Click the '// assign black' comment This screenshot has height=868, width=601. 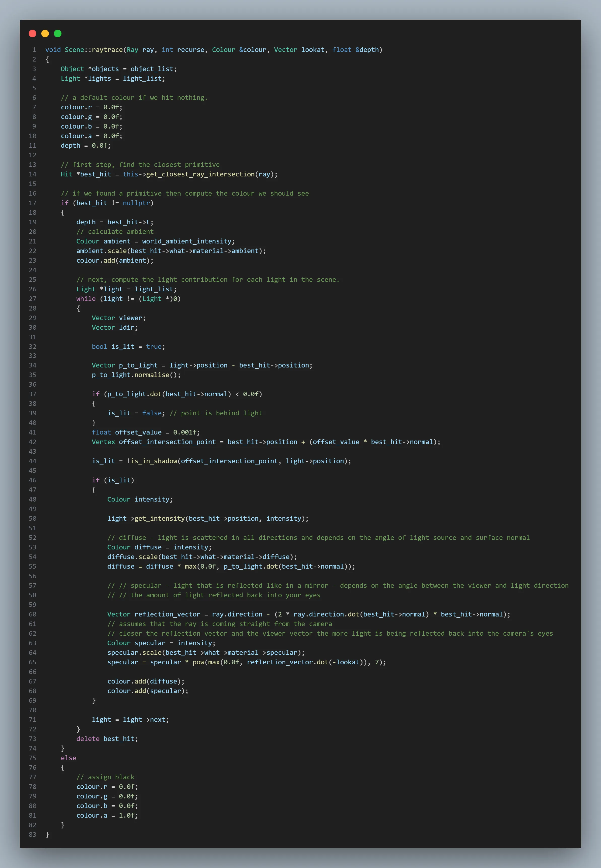point(105,777)
